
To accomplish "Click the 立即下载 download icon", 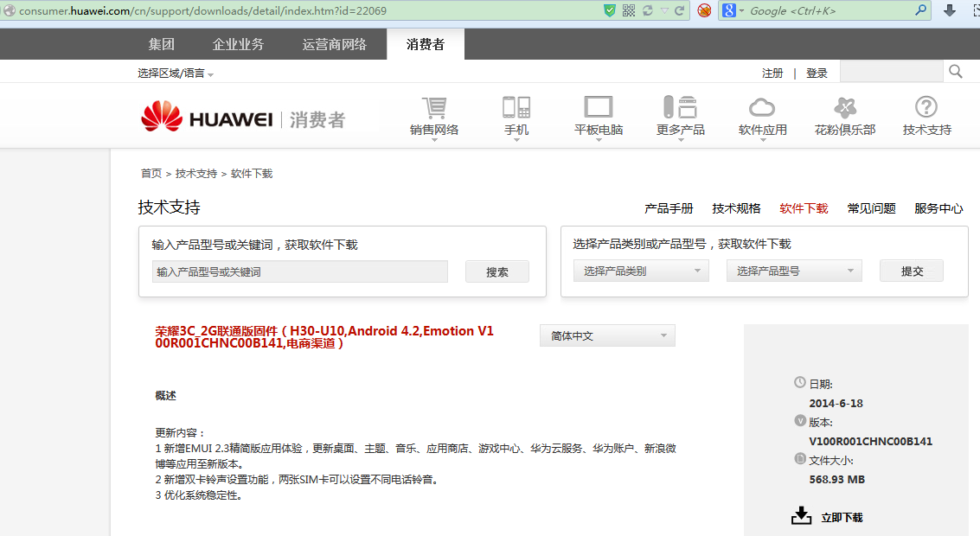I will tap(801, 516).
